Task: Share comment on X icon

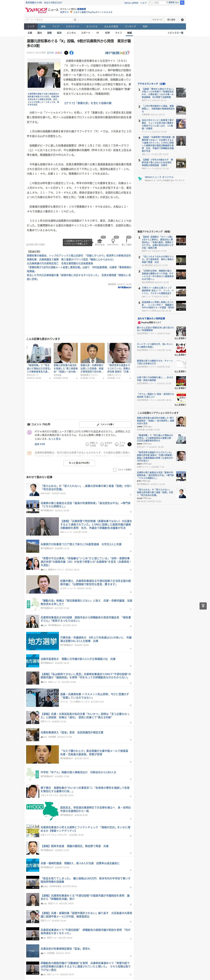Action: click(x=129, y=444)
